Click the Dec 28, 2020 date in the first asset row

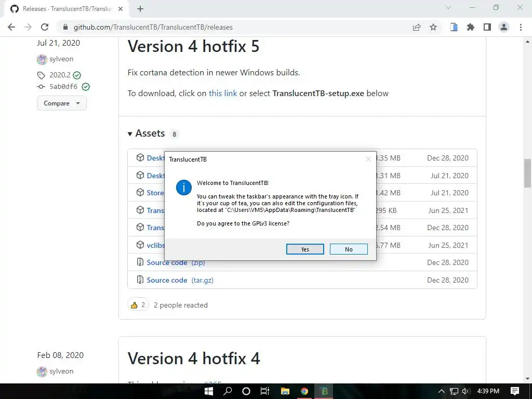coord(447,158)
